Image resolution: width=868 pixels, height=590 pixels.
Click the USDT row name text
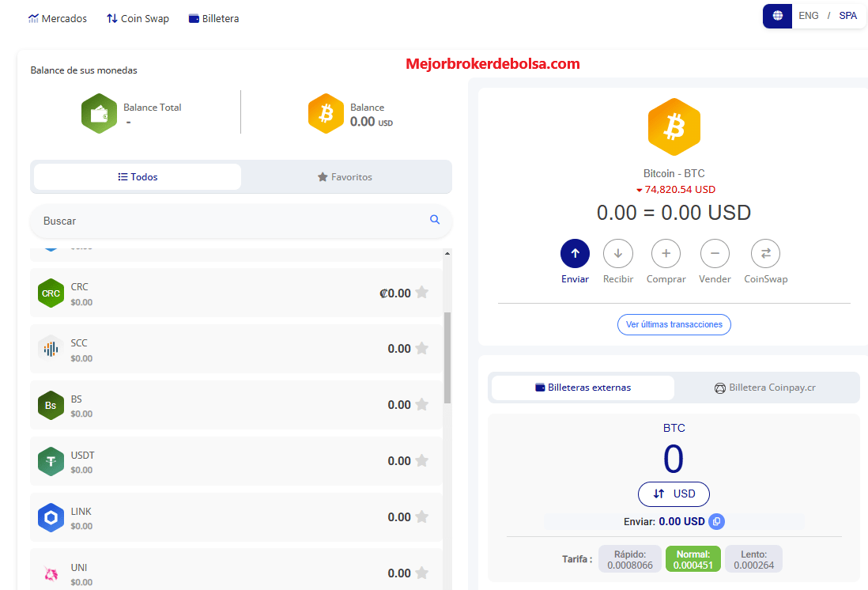(82, 456)
